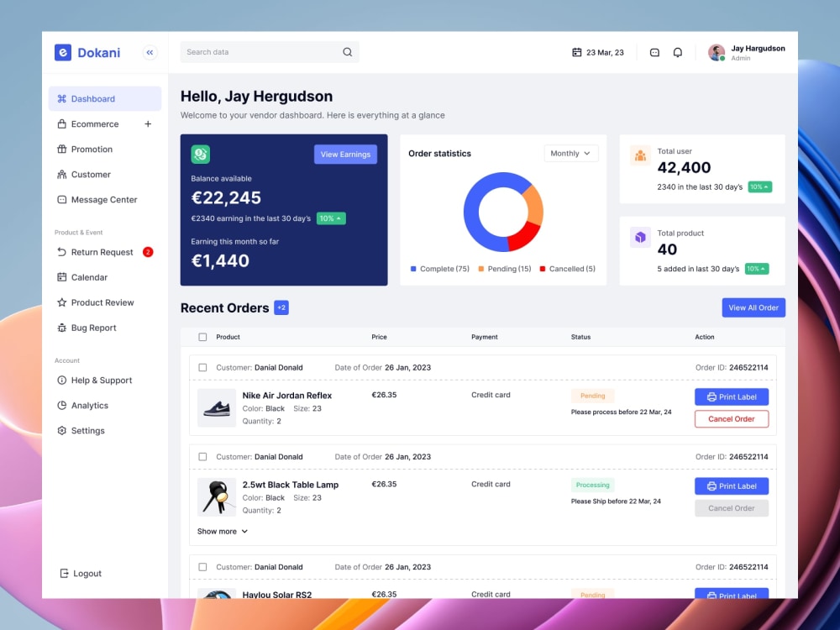
Task: Click the Cancelled (5) legend label
Action: pyautogui.click(x=572, y=269)
